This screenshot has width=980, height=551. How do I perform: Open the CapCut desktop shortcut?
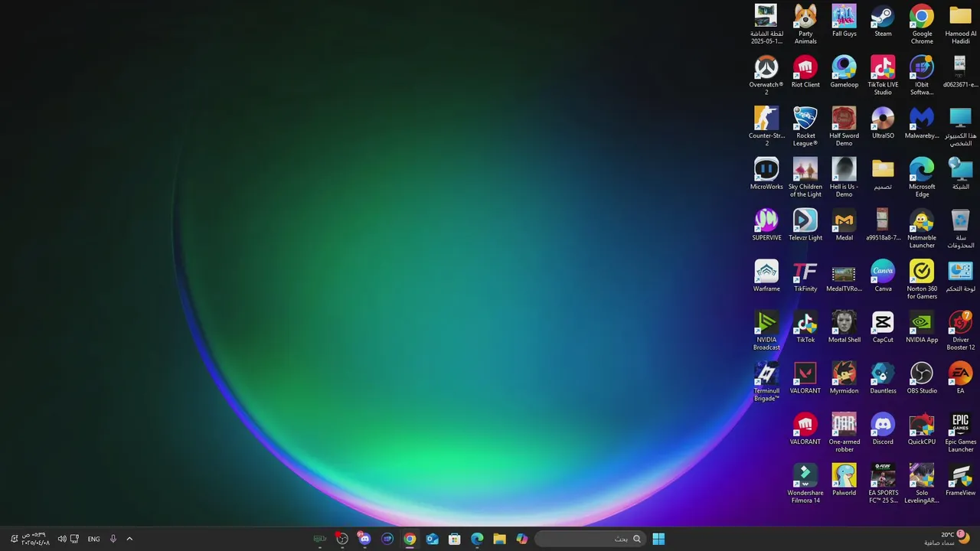point(883,327)
